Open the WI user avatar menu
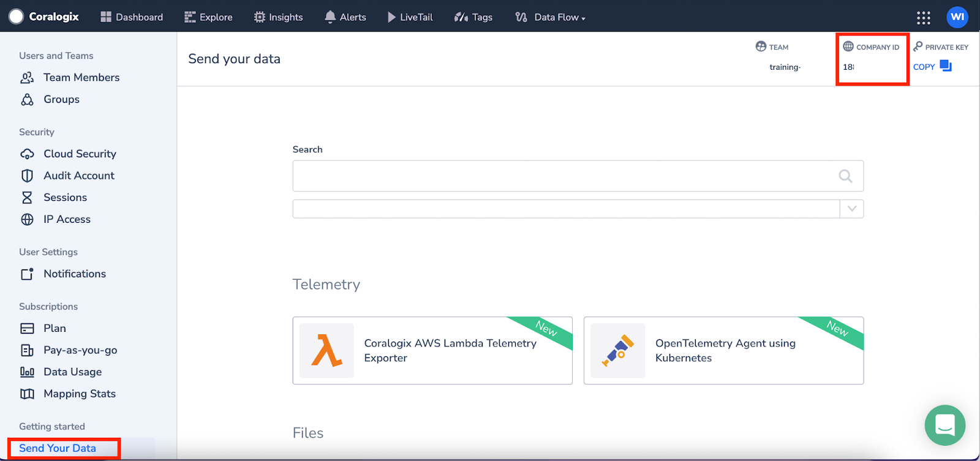 tap(957, 17)
